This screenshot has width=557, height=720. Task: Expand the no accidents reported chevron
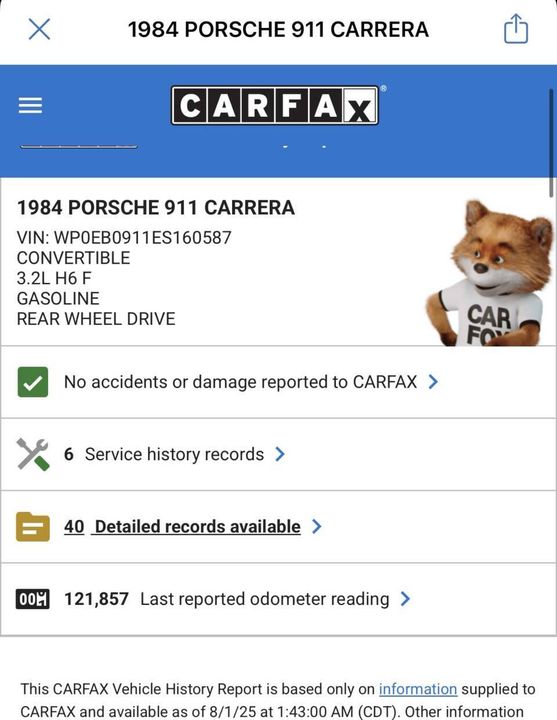pyautogui.click(x=433, y=382)
